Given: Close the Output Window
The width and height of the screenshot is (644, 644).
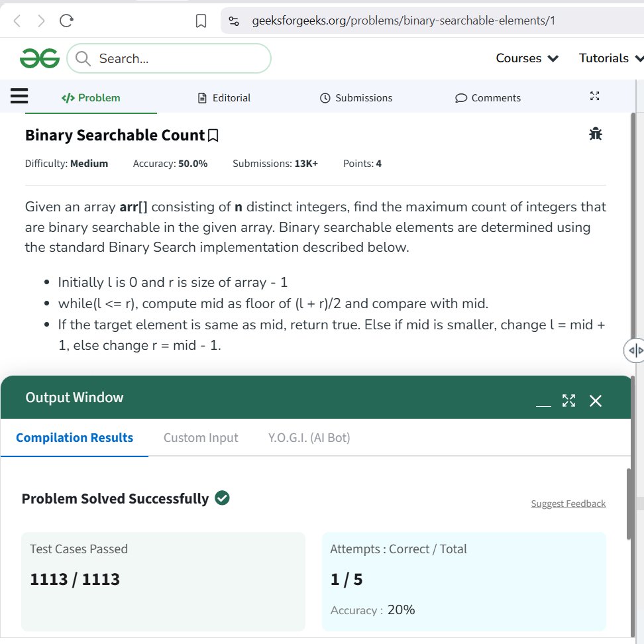Looking at the screenshot, I should point(595,400).
